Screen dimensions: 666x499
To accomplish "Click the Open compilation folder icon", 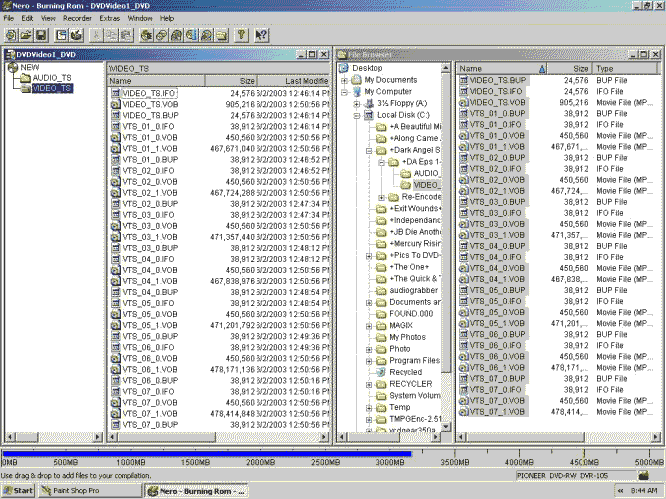I will pos(26,35).
